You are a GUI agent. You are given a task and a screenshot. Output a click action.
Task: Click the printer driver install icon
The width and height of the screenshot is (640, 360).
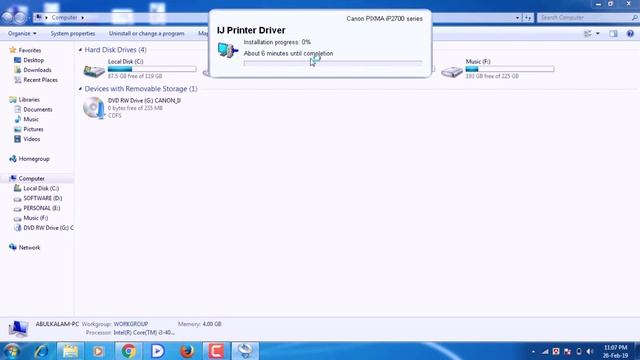pyautogui.click(x=228, y=50)
